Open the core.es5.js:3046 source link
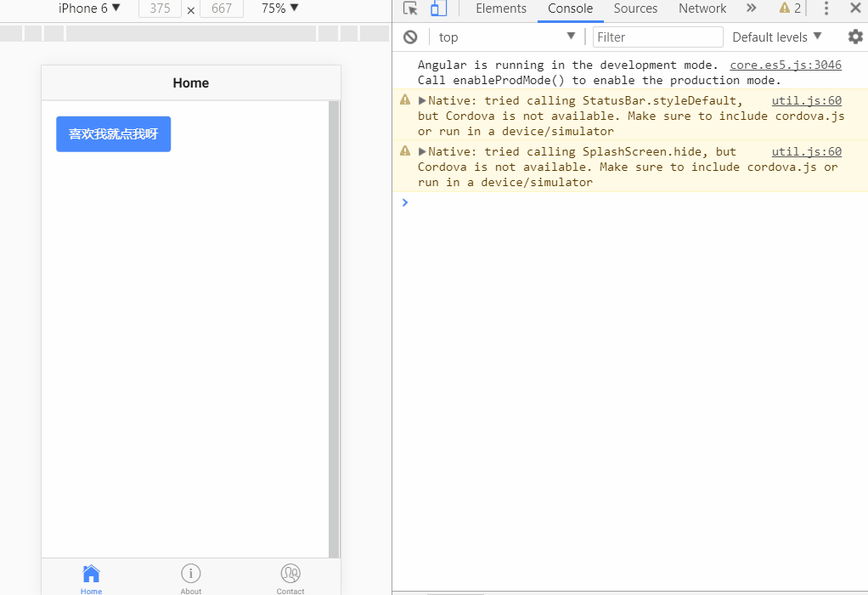This screenshot has width=868, height=595. point(786,65)
